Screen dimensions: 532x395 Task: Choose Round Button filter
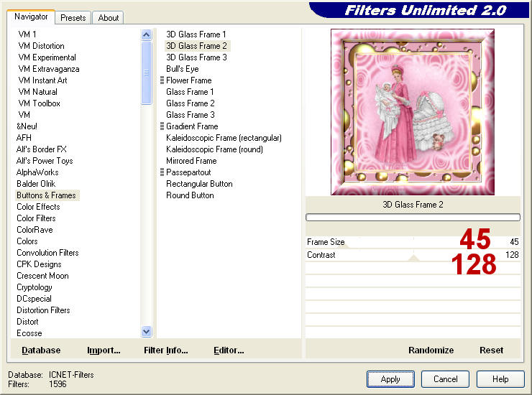tap(190, 195)
